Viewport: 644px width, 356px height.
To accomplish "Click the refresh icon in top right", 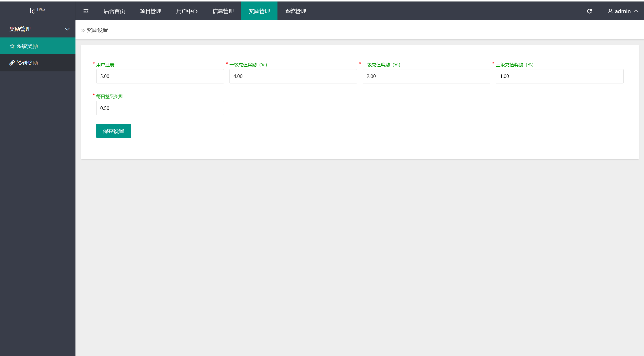I will pyautogui.click(x=589, y=11).
